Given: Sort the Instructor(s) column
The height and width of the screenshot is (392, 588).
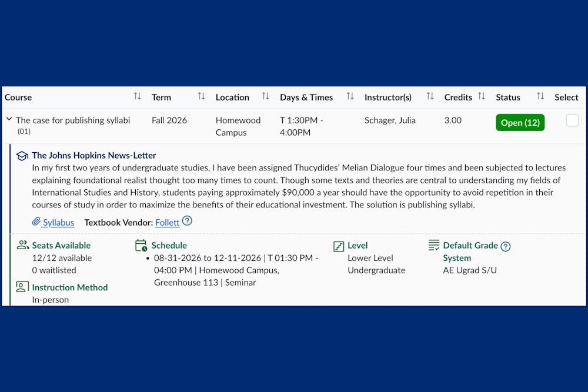Looking at the screenshot, I should click(430, 96).
